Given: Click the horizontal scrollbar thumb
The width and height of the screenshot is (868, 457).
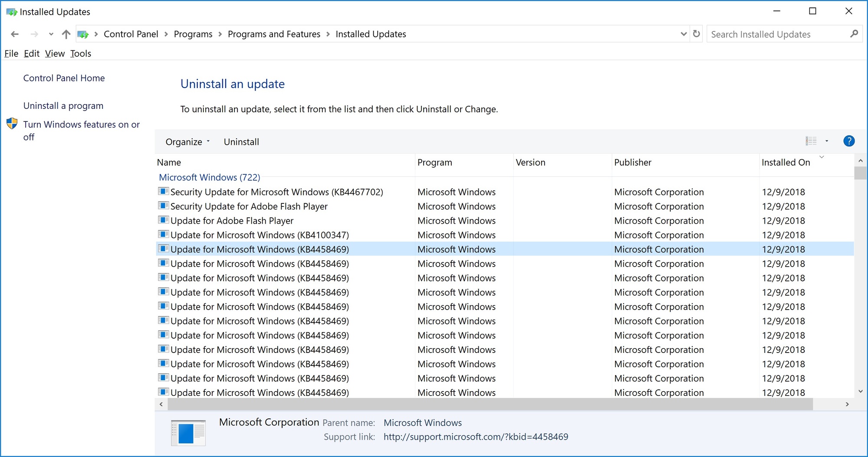Looking at the screenshot, I should pos(490,404).
